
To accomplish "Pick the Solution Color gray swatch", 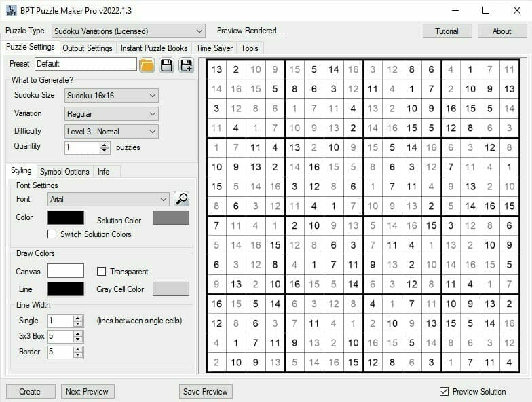I will coord(171,217).
